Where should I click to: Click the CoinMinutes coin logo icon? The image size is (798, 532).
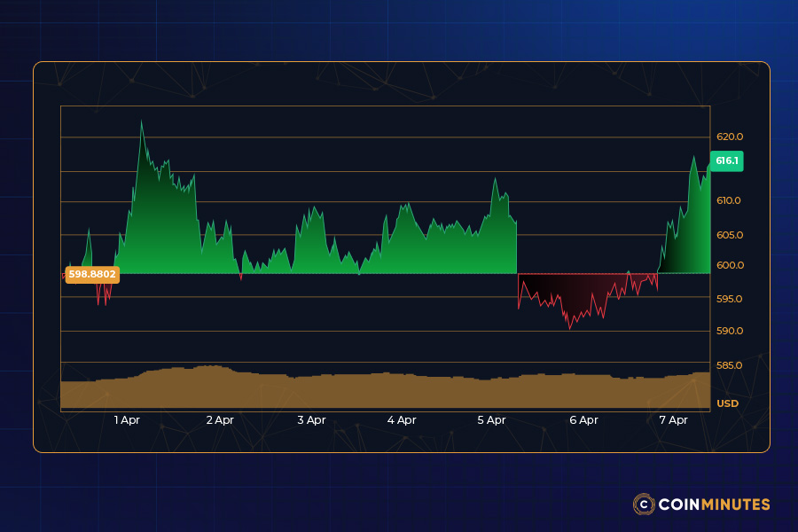pyautogui.click(x=644, y=505)
